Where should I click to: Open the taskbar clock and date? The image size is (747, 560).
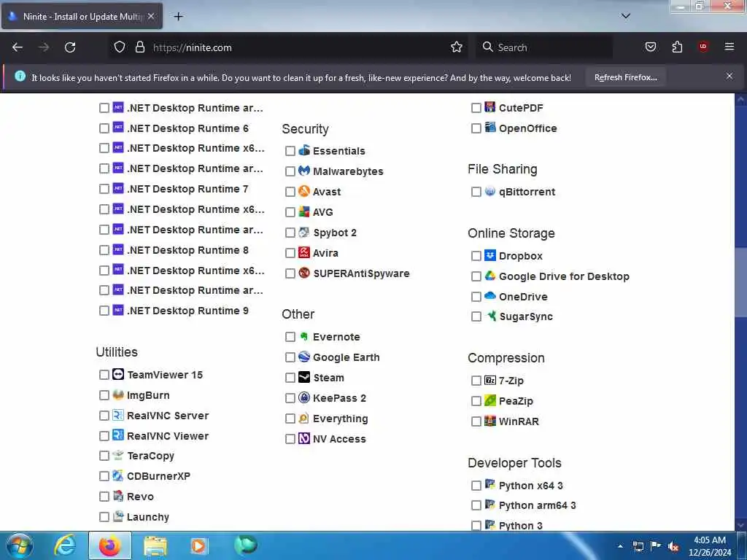tap(709, 546)
